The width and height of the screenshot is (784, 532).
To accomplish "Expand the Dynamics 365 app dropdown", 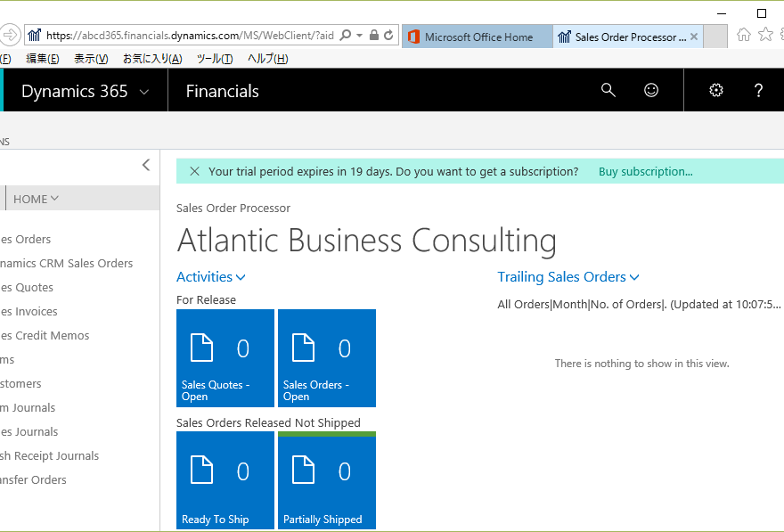I will tap(144, 92).
